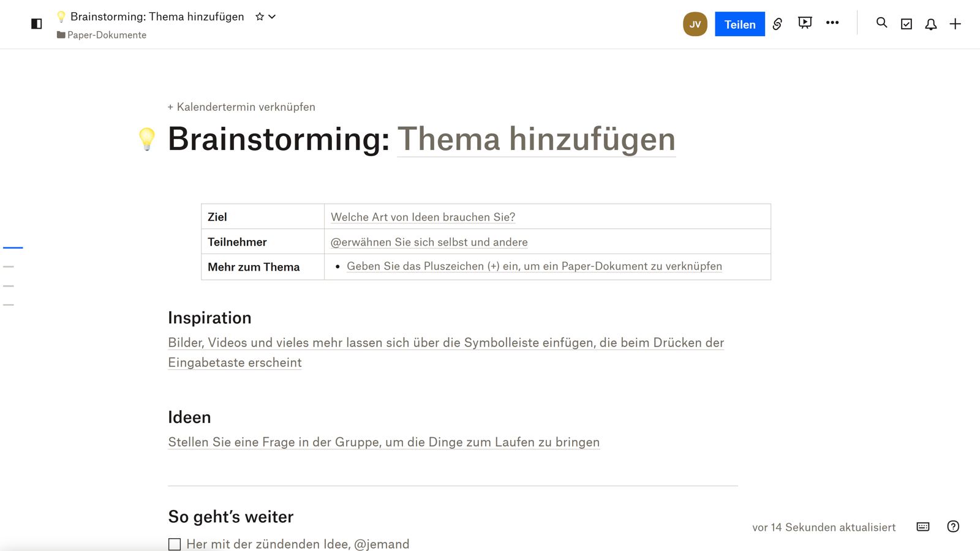
Task: Open notifications via the bell icon
Action: 930,23
